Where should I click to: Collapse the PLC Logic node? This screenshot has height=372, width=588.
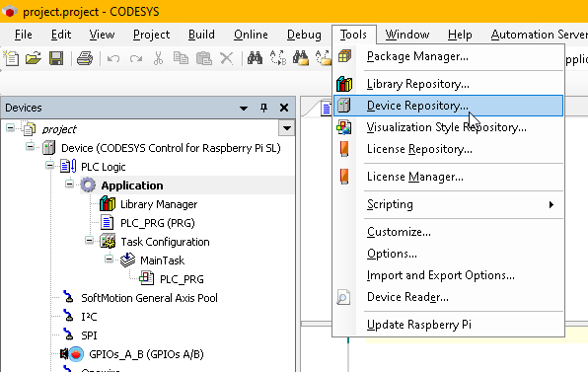click(49, 165)
